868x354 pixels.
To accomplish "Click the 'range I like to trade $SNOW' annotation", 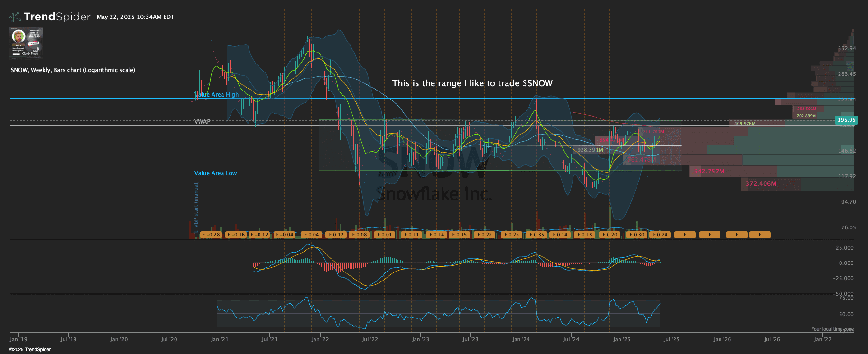I will coord(472,83).
